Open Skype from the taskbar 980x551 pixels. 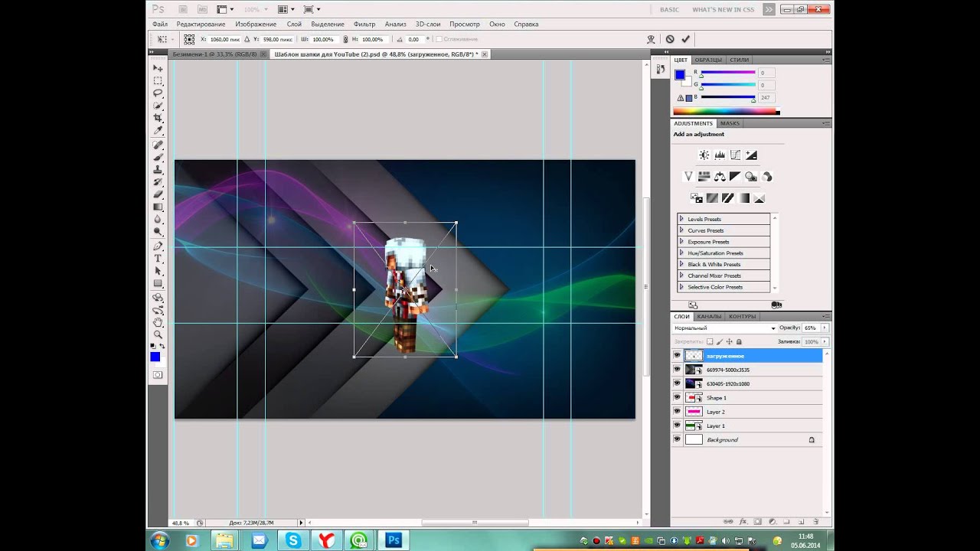(293, 540)
